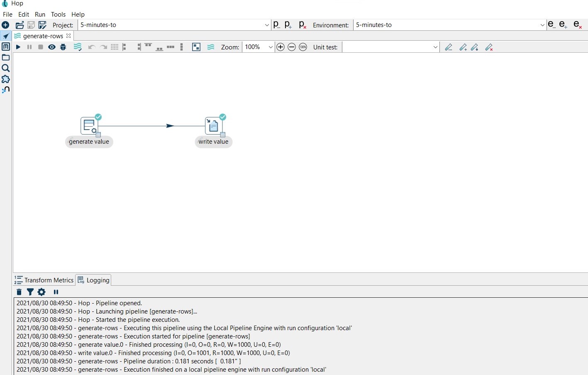Open the Run menu

pos(40,15)
